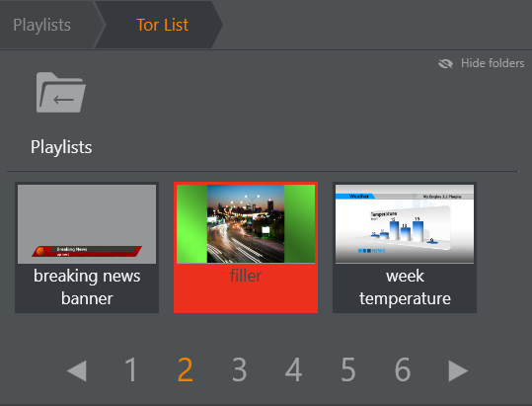
Task: Click the filler item label
Action: tap(246, 276)
